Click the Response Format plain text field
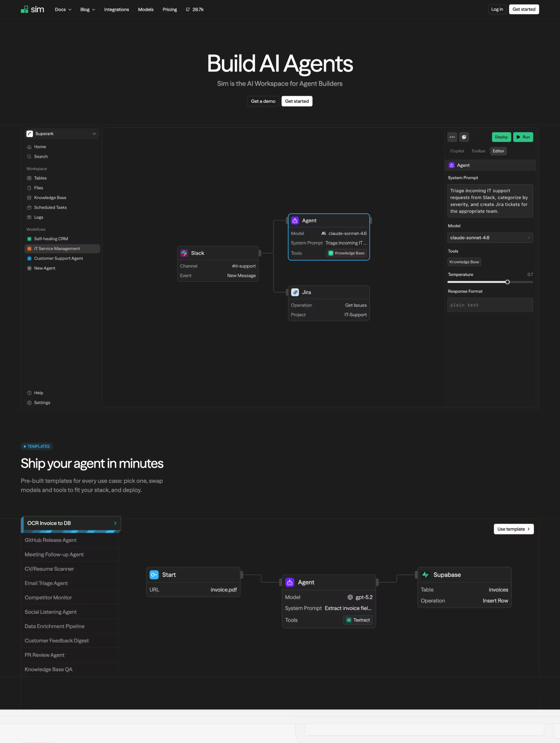This screenshot has height=743, width=560. (490, 305)
